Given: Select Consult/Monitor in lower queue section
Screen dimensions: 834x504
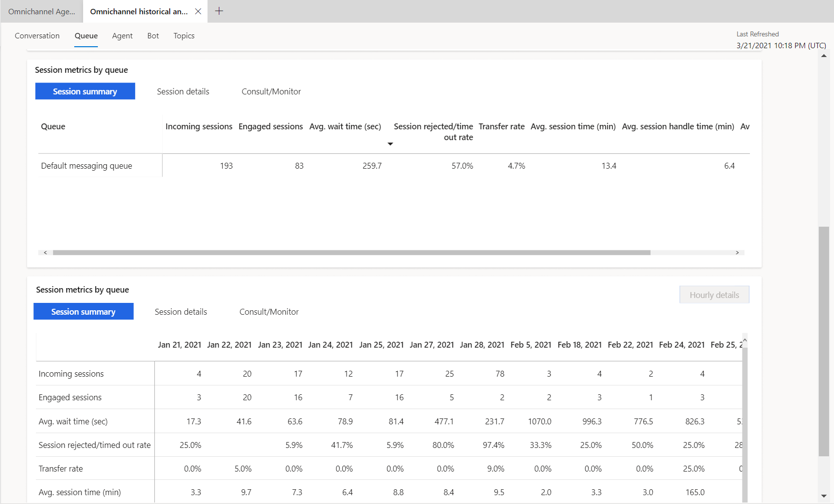Looking at the screenshot, I should [x=269, y=312].
